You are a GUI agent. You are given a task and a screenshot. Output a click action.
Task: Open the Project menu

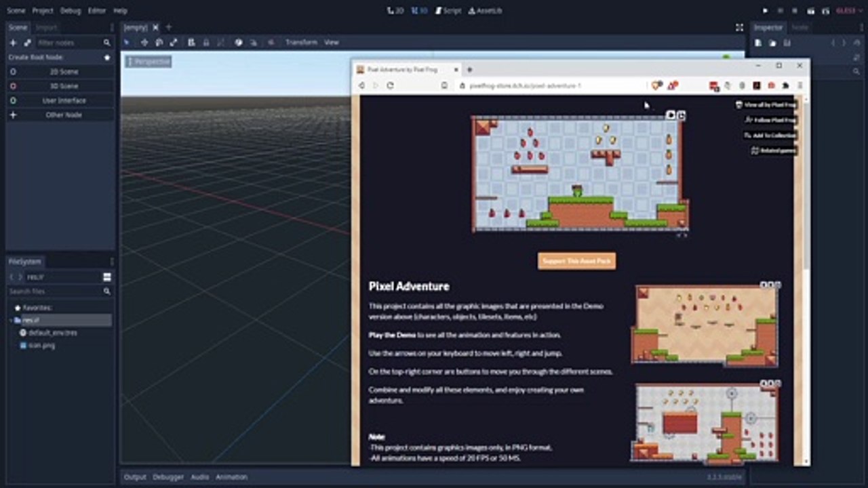[x=43, y=11]
